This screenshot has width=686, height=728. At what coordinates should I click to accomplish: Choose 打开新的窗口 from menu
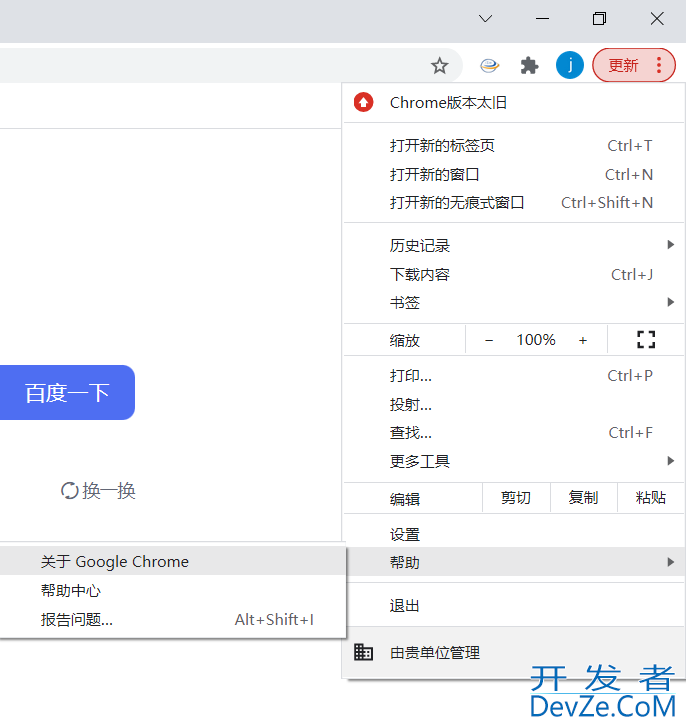pos(514,175)
